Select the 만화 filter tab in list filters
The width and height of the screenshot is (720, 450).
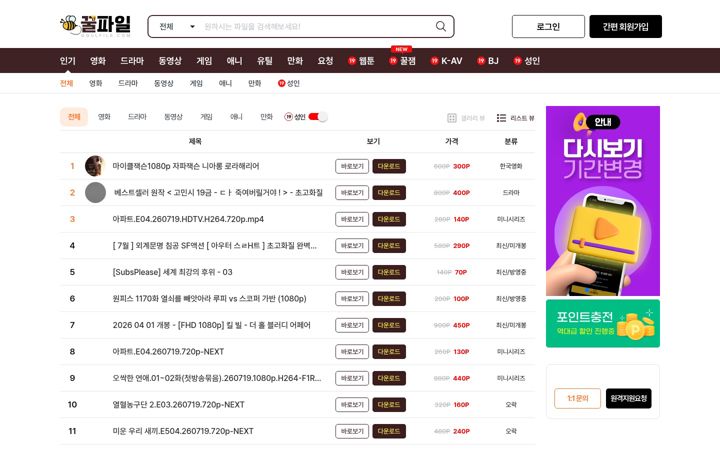[x=266, y=117]
